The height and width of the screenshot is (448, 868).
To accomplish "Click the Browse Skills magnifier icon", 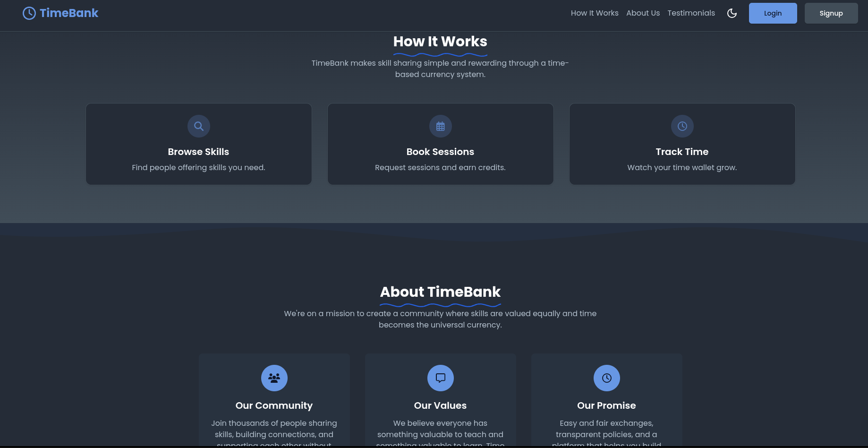I will (199, 126).
